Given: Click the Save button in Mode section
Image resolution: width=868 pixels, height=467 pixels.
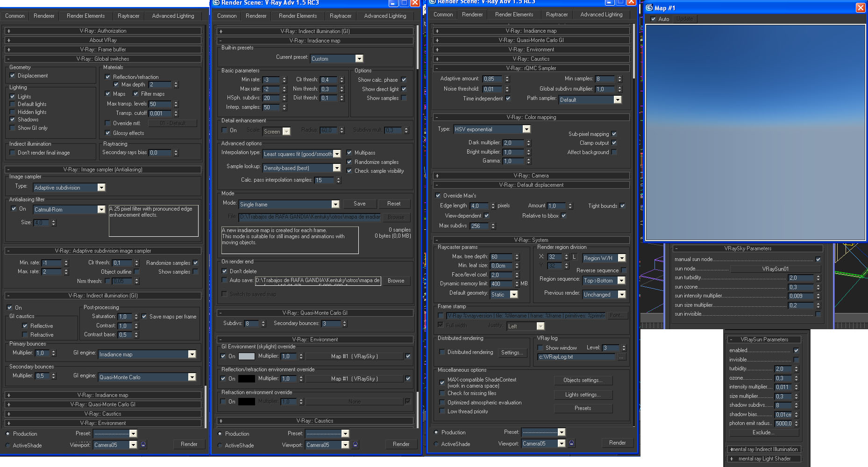Looking at the screenshot, I should click(x=360, y=204).
